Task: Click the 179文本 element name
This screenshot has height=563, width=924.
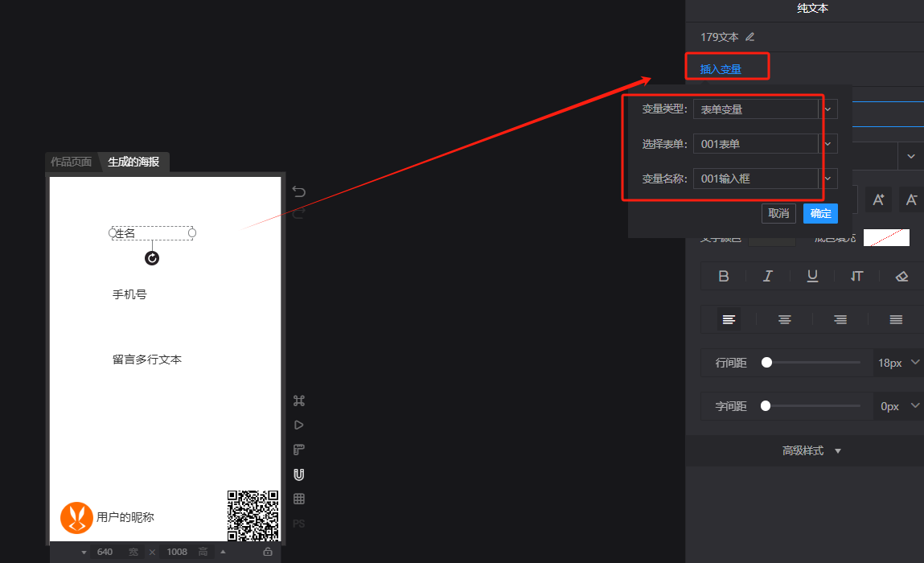Action: [720, 37]
